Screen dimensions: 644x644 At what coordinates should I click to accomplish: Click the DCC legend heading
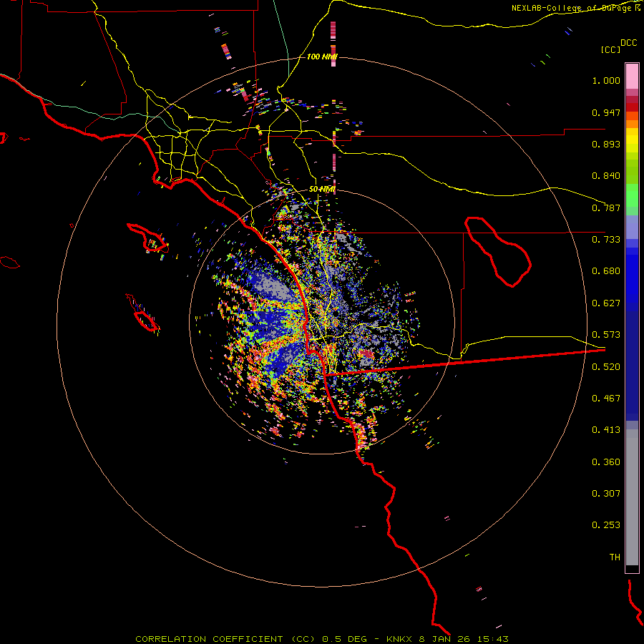coord(628,43)
